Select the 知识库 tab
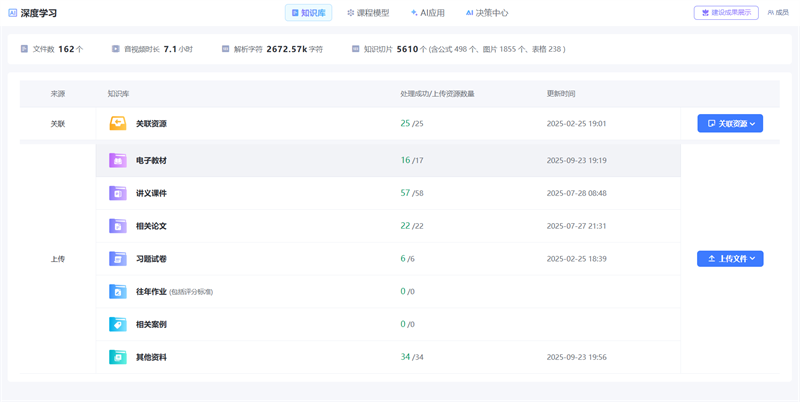 pyautogui.click(x=308, y=13)
